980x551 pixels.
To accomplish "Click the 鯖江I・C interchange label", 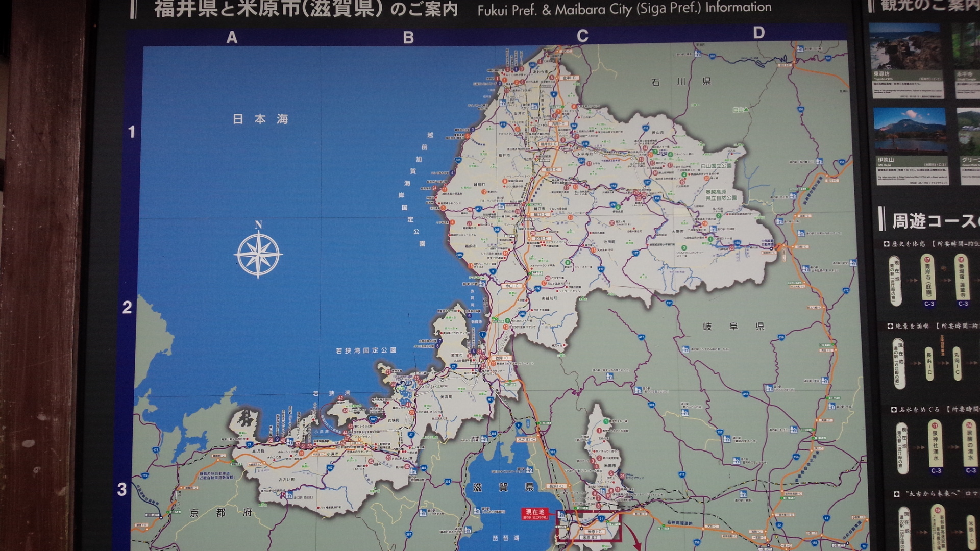I will coord(540,215).
